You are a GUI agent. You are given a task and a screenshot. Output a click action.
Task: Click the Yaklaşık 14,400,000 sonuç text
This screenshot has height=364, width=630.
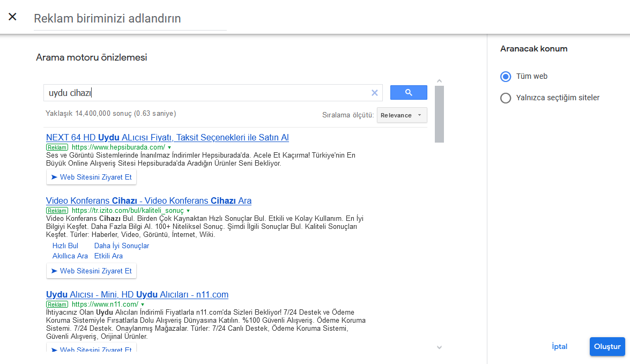[111, 114]
